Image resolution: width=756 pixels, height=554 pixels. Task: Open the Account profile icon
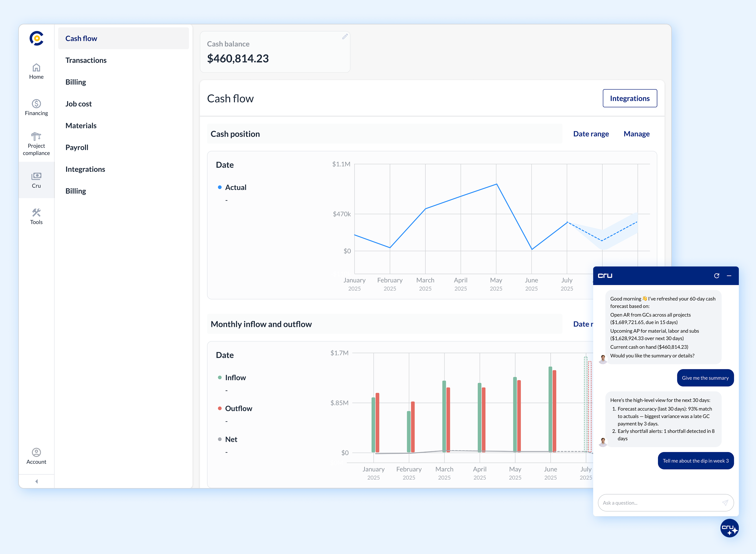tap(36, 452)
